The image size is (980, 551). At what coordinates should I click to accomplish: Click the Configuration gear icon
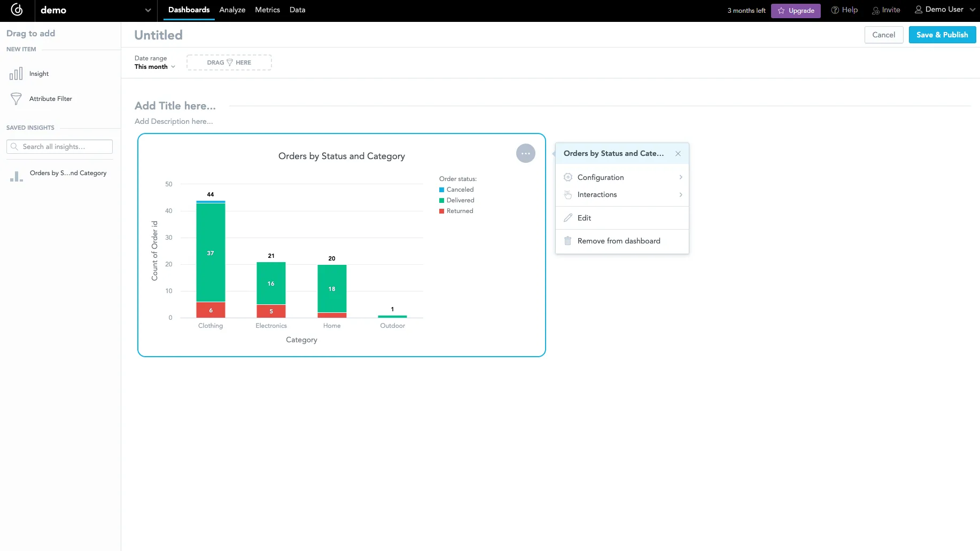point(567,177)
